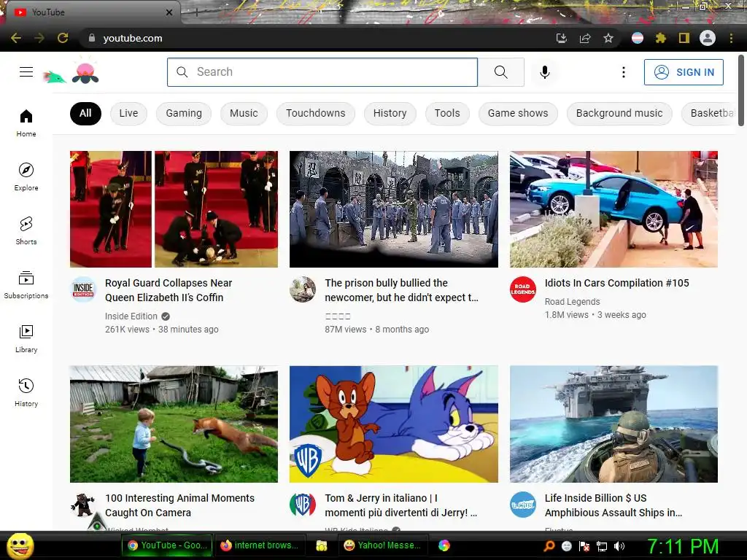The width and height of the screenshot is (747, 560).
Task: Open Subscriptions in sidebar
Action: click(x=26, y=284)
